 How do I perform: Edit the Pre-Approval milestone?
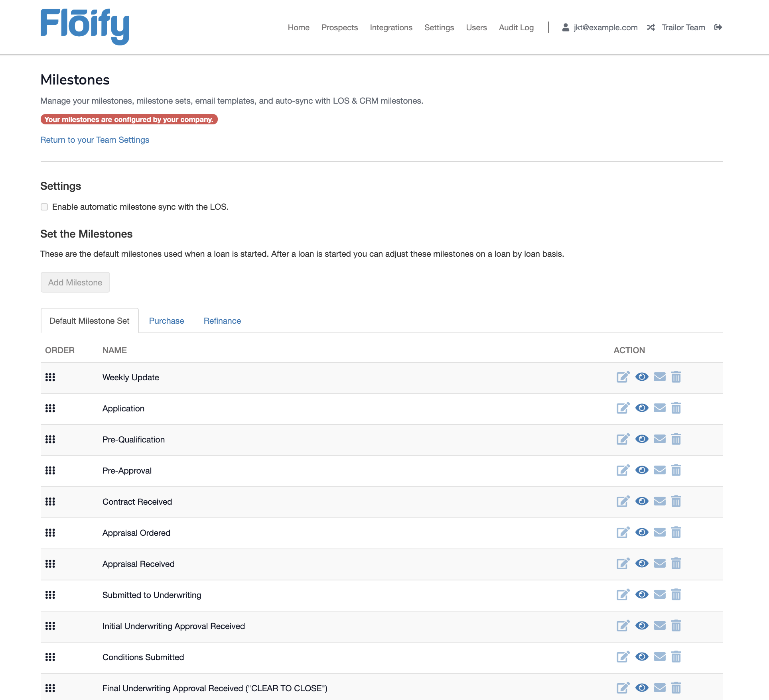coord(623,470)
